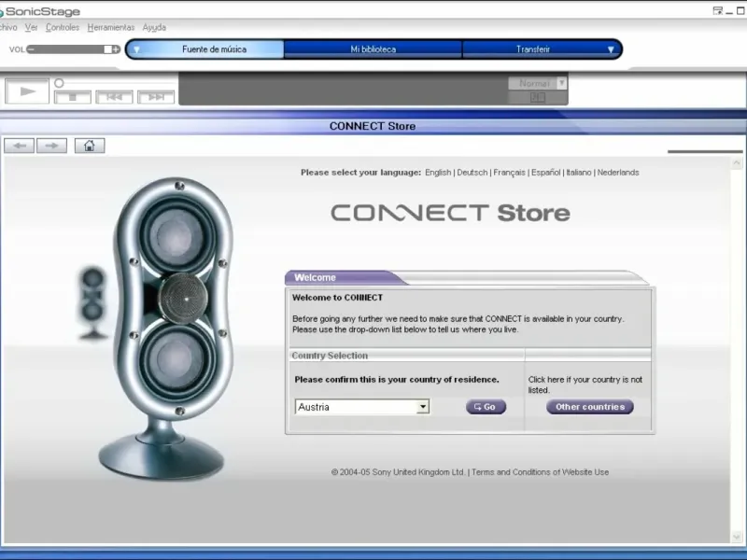Toggle the button below Normal mode
The width and height of the screenshot is (747, 560).
point(538,98)
